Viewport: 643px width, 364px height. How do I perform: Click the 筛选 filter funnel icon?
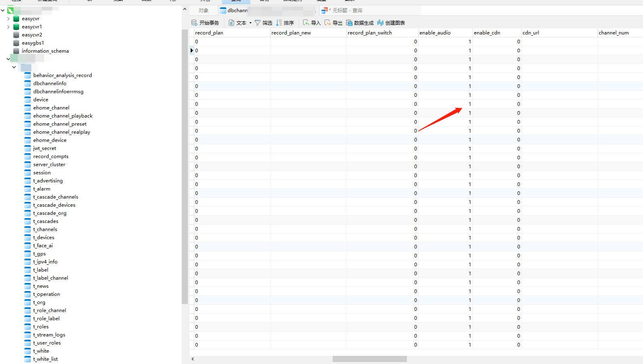click(257, 23)
